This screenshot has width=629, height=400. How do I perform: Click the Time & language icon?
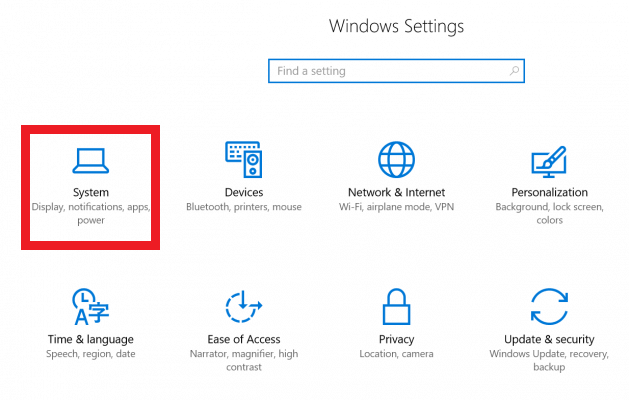tap(90, 307)
